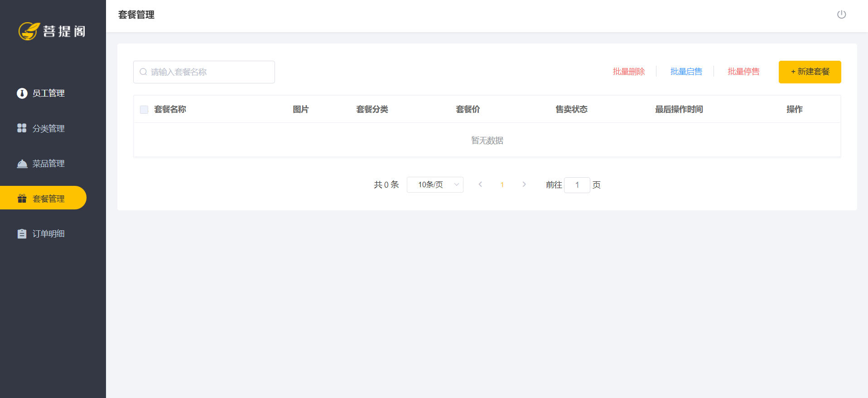This screenshot has height=398, width=868.
Task: Click 批量启售 link
Action: [686, 72]
